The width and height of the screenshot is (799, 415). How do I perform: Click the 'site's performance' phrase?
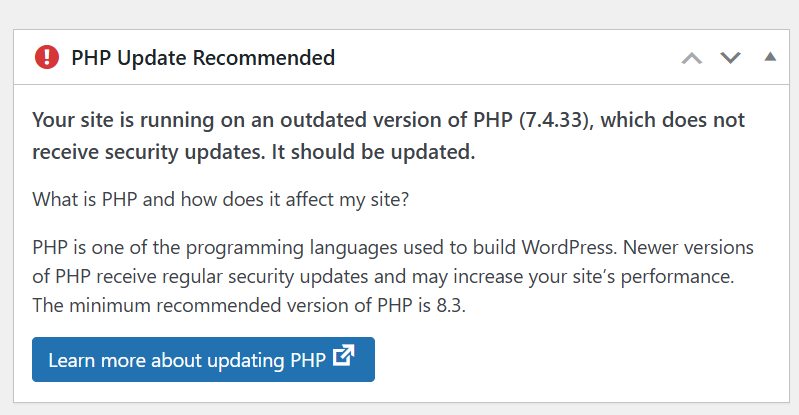coord(671,276)
